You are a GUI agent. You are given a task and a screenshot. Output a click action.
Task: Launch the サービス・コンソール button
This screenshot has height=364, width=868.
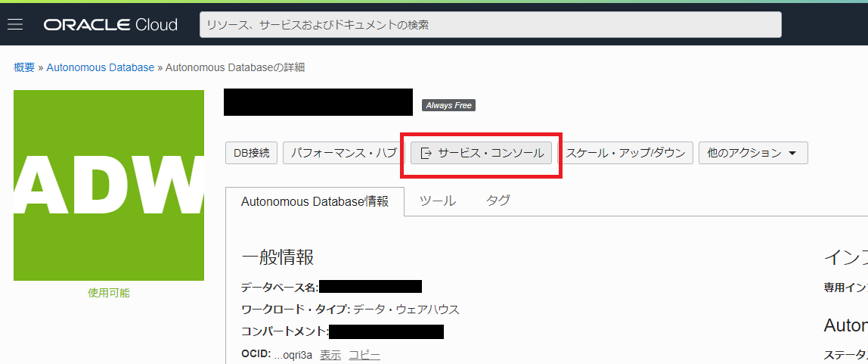[481, 153]
